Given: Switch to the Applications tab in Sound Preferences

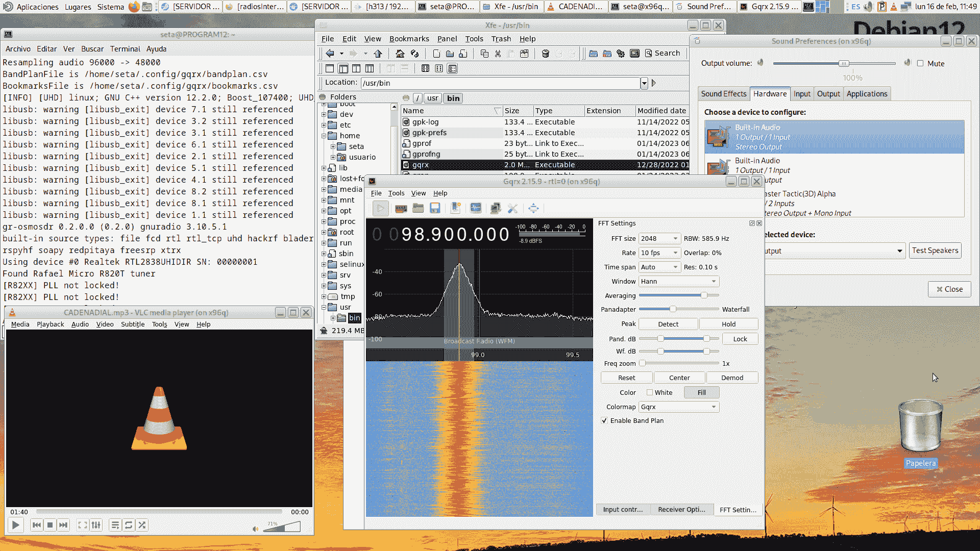Looking at the screenshot, I should (867, 94).
